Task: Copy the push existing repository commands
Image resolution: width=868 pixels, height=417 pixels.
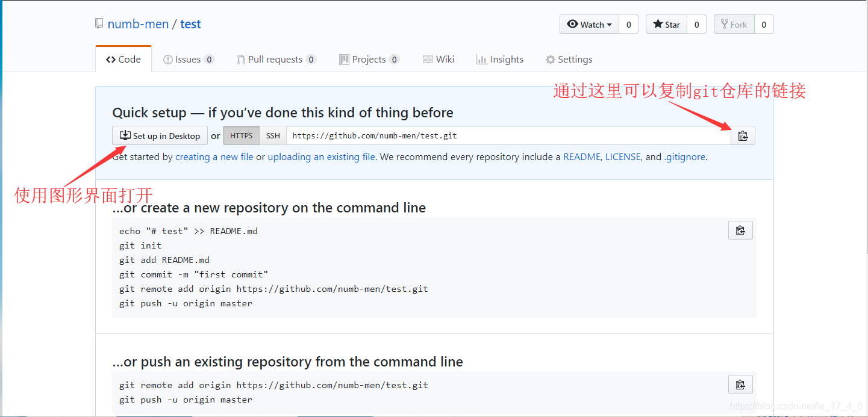Action: pyautogui.click(x=740, y=385)
